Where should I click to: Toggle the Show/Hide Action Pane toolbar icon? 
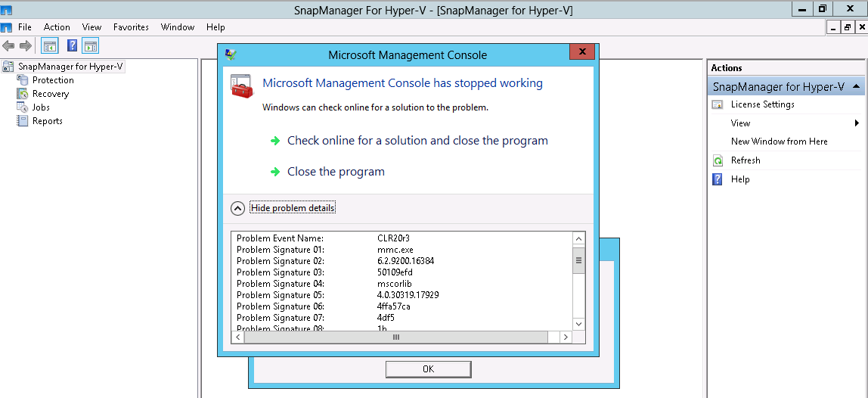tap(90, 46)
